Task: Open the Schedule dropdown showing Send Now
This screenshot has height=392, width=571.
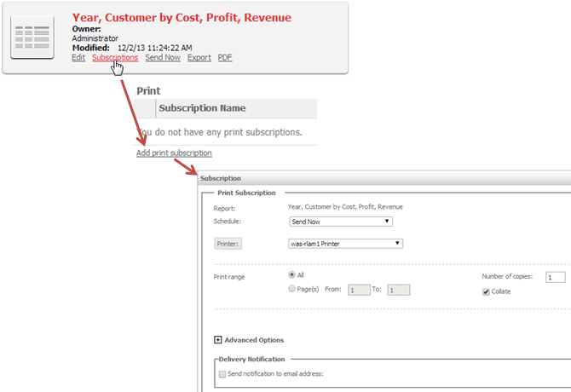Action: (x=341, y=222)
